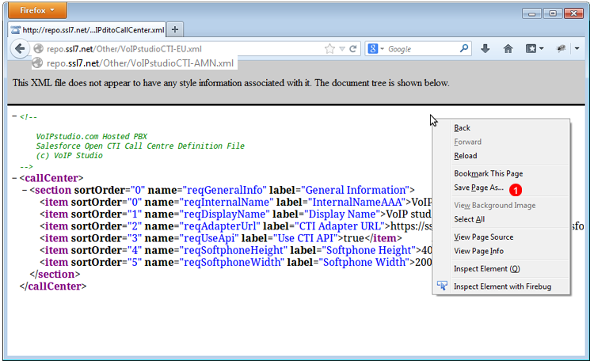Click 'Salesforce Open CTI Call Centre Definition File' comment

click(140, 146)
